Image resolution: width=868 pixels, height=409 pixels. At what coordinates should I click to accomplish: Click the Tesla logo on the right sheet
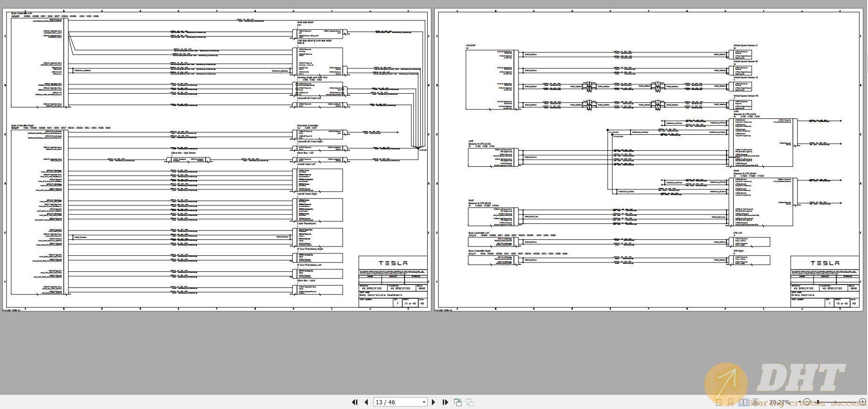[x=825, y=263]
